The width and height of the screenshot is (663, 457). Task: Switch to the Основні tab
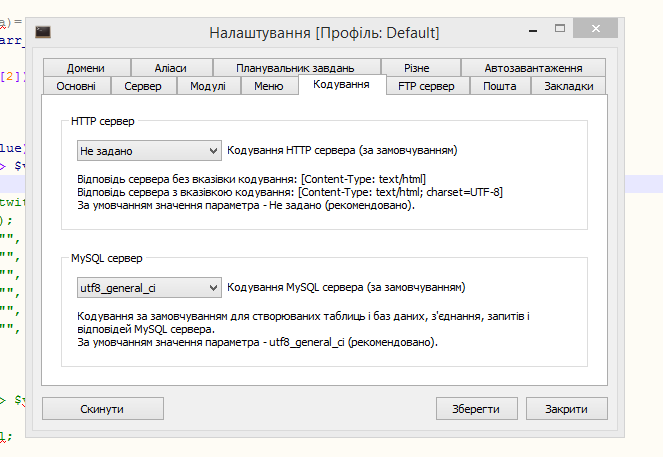pyautogui.click(x=76, y=87)
